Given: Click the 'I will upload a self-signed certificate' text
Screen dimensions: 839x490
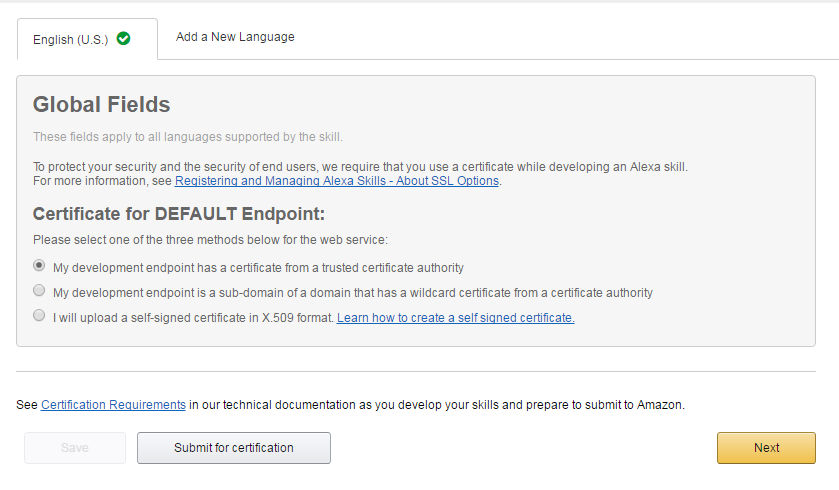Looking at the screenshot, I should pyautogui.click(x=193, y=318).
